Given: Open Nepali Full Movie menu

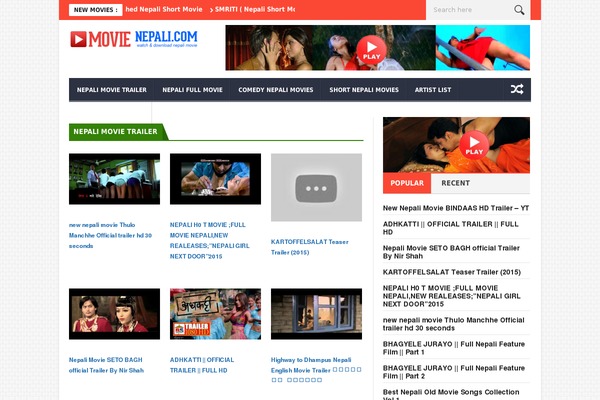Looking at the screenshot, I should point(192,90).
